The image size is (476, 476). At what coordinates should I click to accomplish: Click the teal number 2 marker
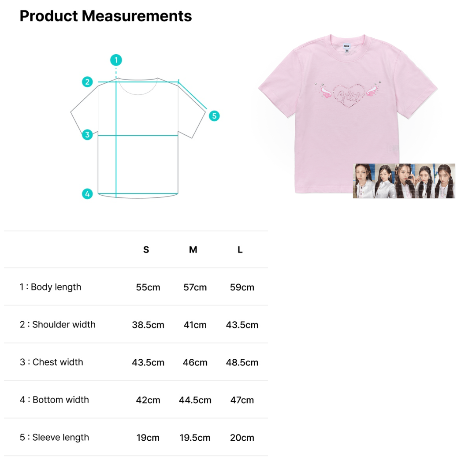point(87,82)
